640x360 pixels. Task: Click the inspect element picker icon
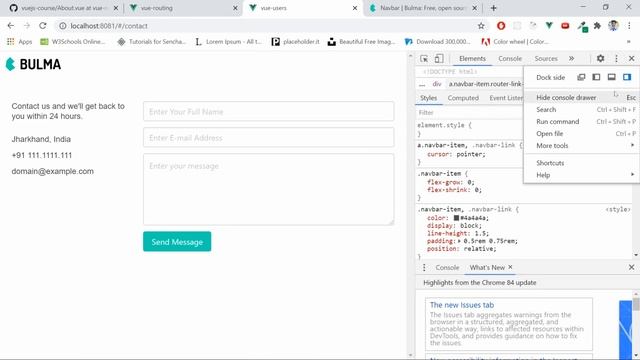coord(424,59)
